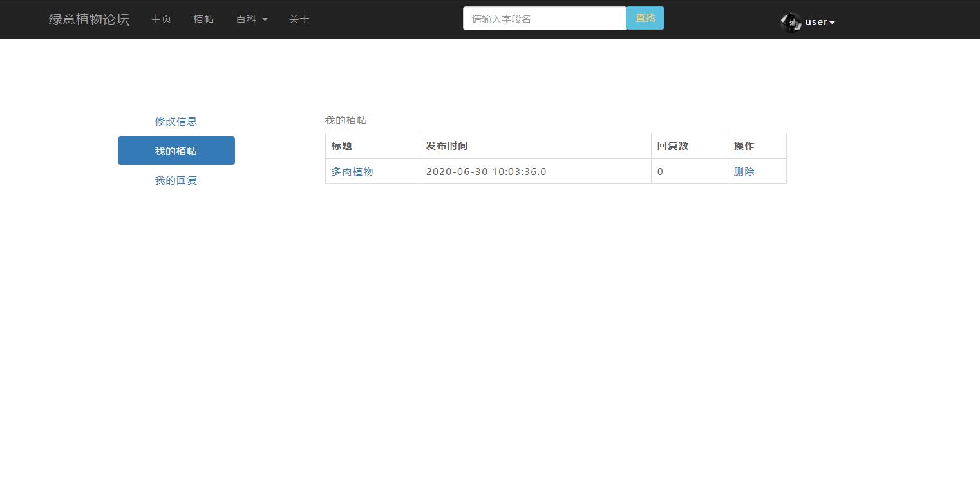Viewport: 980px width, 497px height.
Task: Open the 关于 page
Action: [298, 19]
